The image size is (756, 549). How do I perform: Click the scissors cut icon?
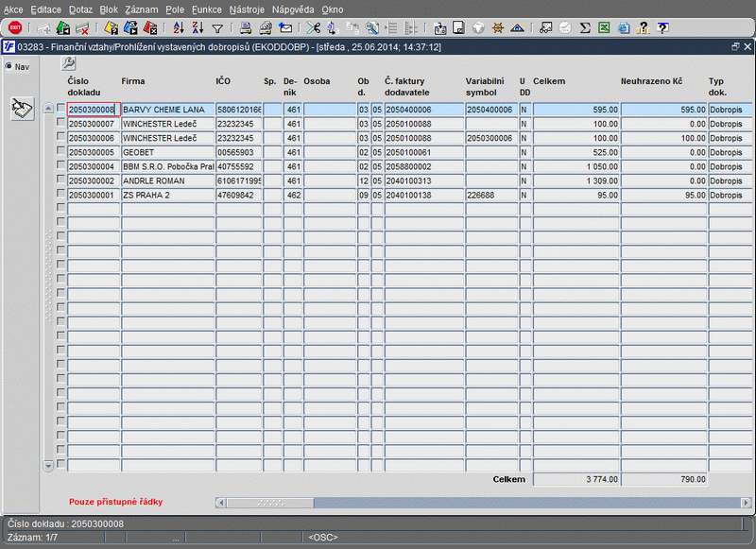point(314,28)
